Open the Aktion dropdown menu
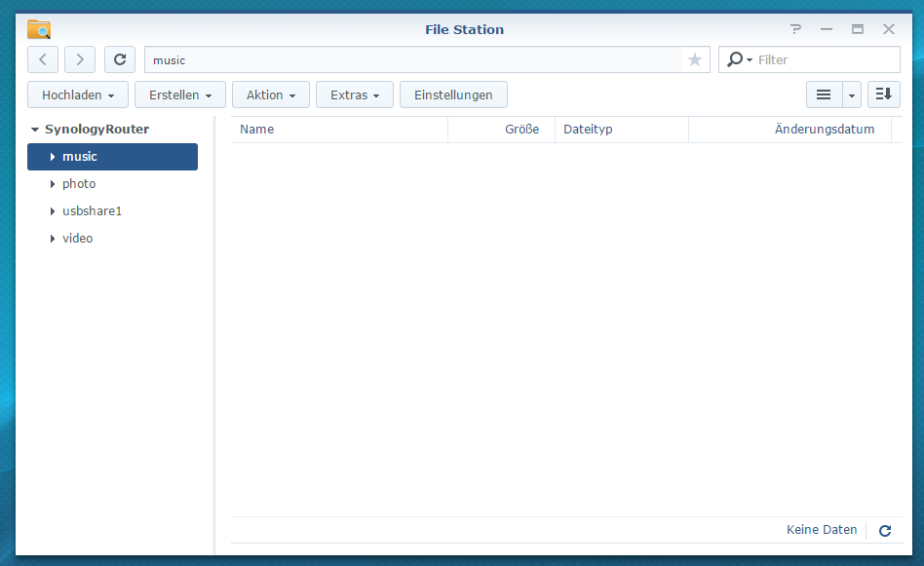 [x=271, y=94]
